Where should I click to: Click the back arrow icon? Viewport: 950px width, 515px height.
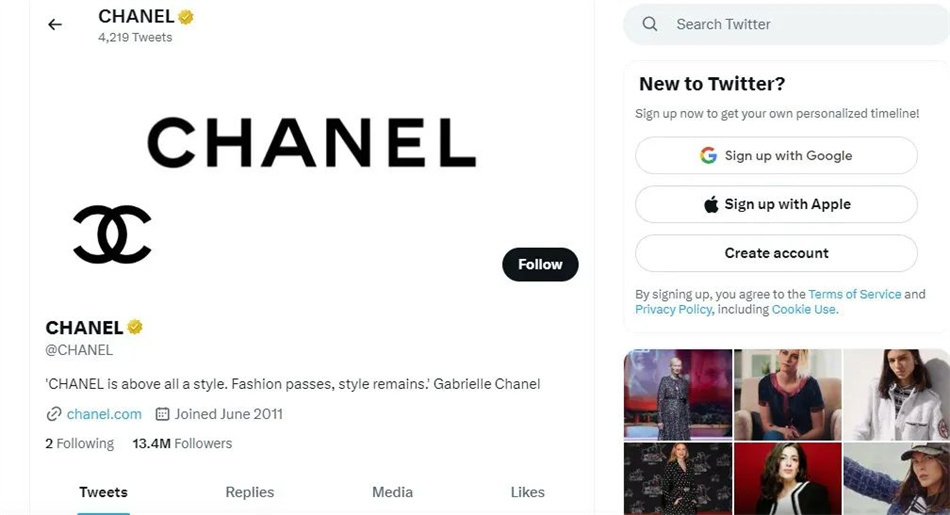(55, 25)
